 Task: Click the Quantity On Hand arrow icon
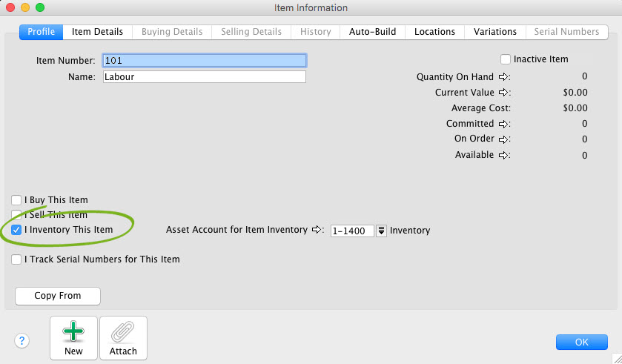[x=503, y=76]
